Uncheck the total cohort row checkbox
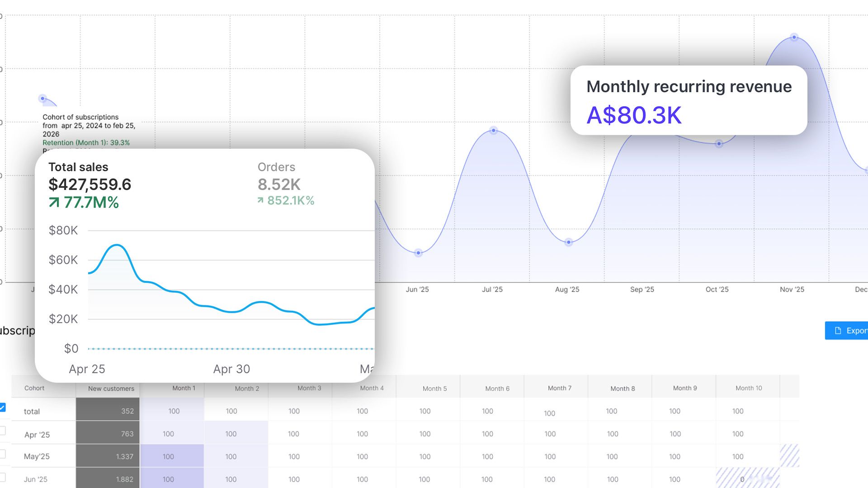 tap(2, 408)
